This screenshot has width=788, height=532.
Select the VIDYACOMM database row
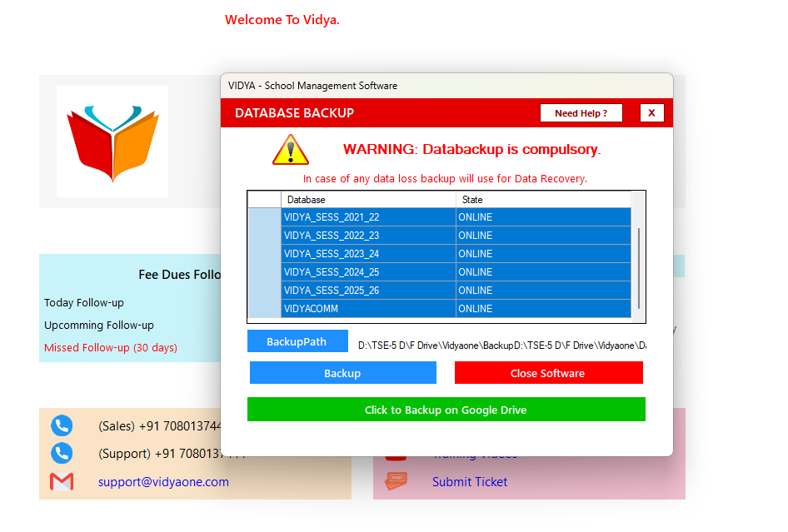[x=440, y=308]
